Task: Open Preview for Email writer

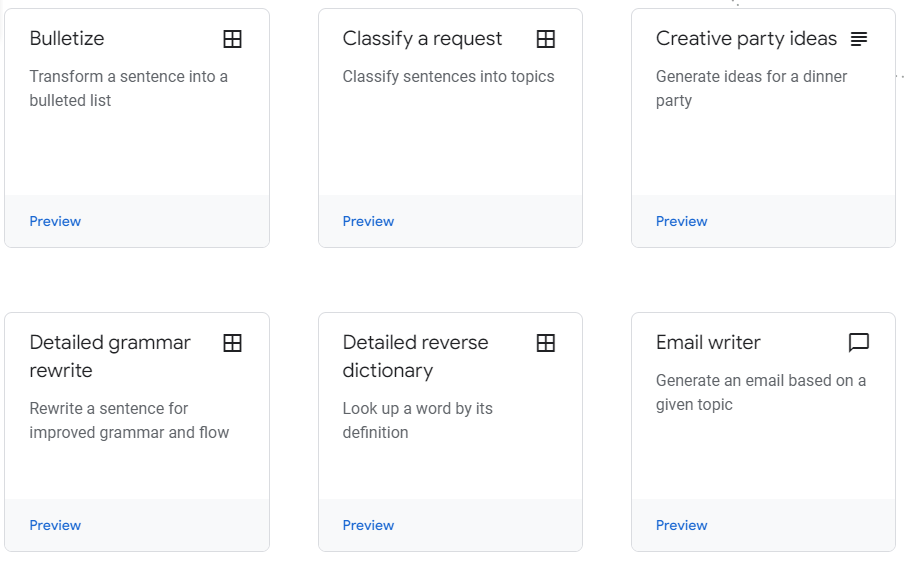Action: pyautogui.click(x=681, y=525)
